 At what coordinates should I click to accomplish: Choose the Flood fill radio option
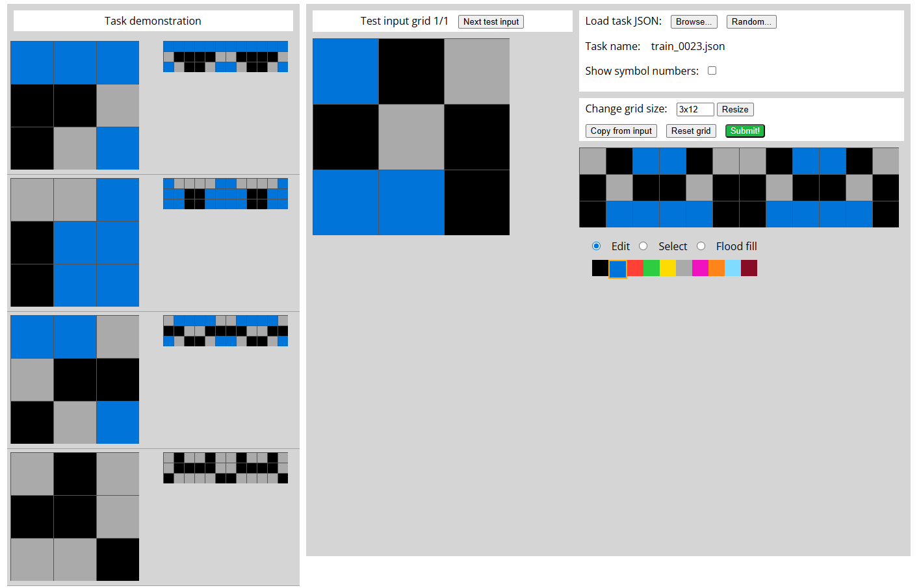click(x=701, y=246)
